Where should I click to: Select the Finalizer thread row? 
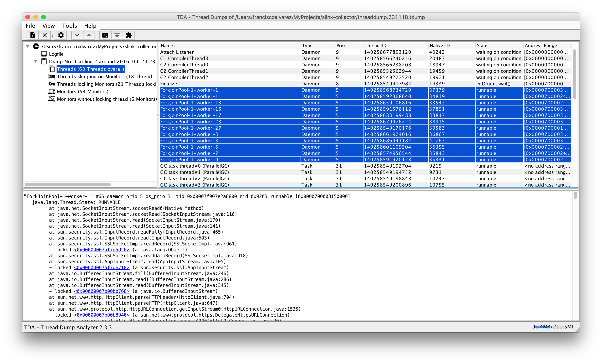coord(365,84)
